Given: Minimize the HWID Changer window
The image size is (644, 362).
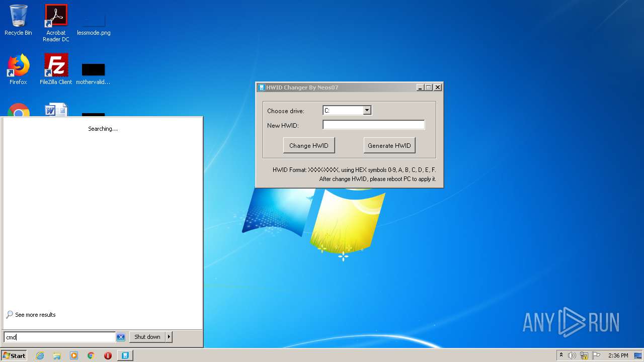Looking at the screenshot, I should (420, 87).
